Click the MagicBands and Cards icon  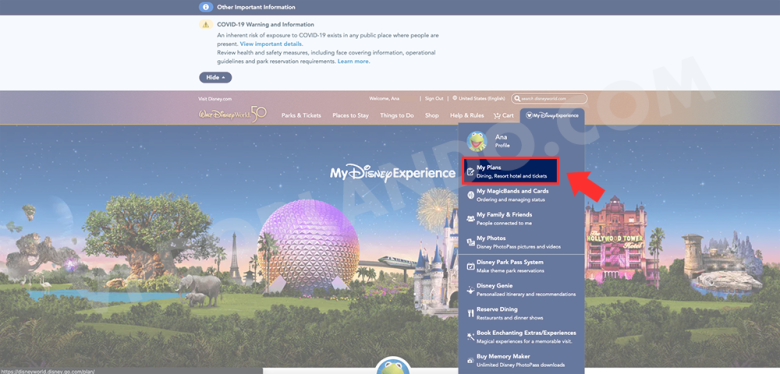tap(470, 195)
